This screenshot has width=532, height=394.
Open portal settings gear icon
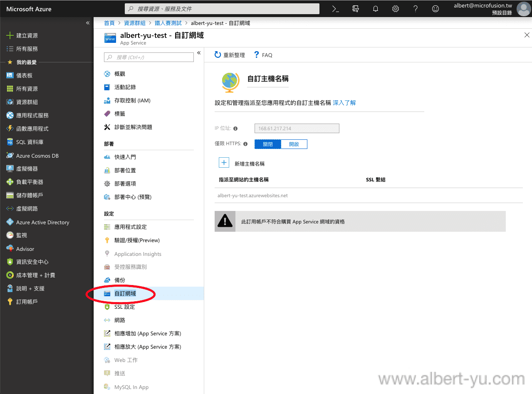(x=396, y=9)
